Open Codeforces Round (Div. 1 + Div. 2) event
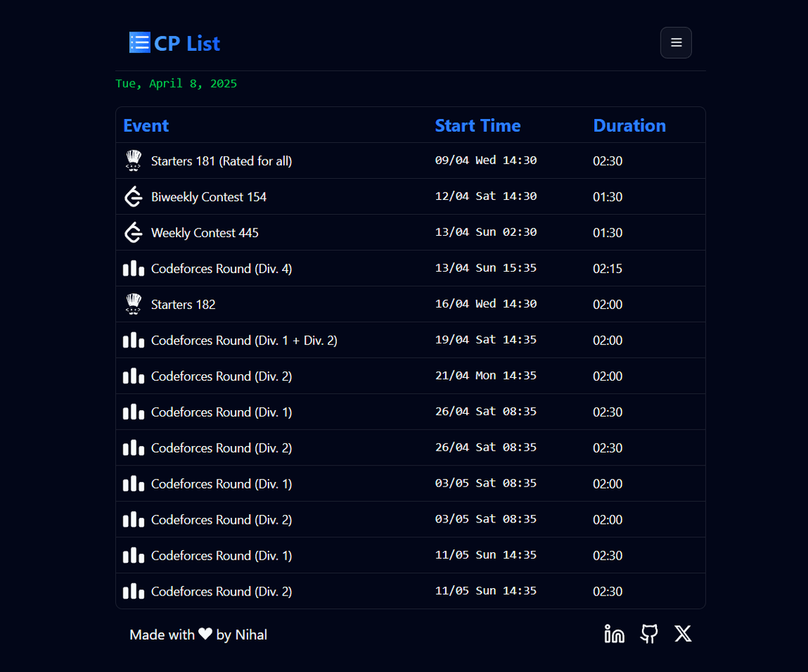808x672 pixels. click(x=244, y=340)
